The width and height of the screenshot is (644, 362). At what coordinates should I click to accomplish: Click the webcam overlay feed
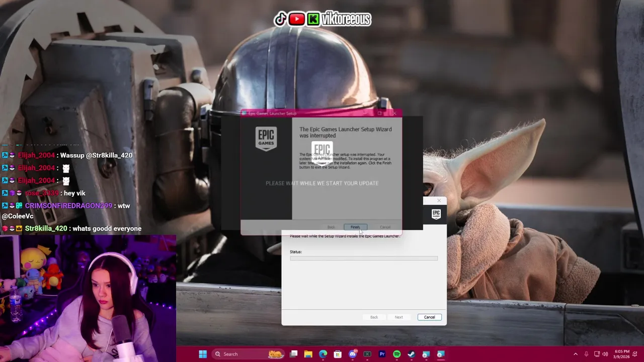pos(88,299)
